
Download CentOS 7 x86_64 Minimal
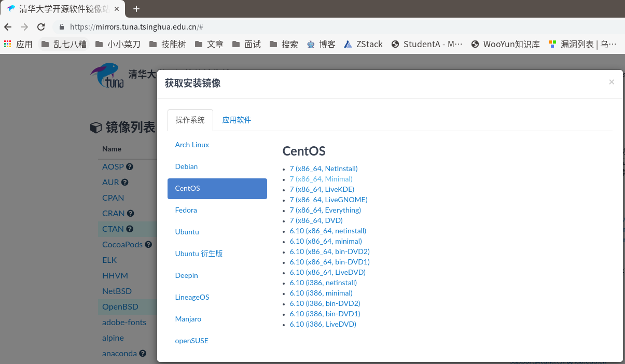[x=321, y=179]
